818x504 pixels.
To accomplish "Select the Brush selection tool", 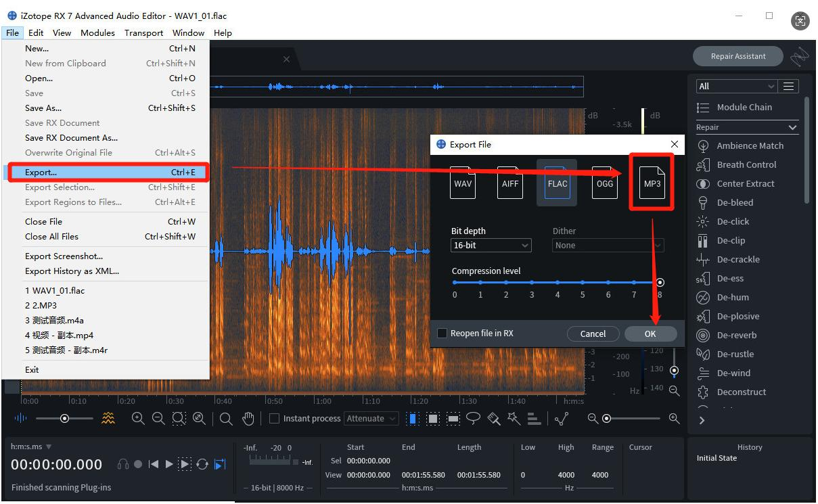I will click(494, 419).
